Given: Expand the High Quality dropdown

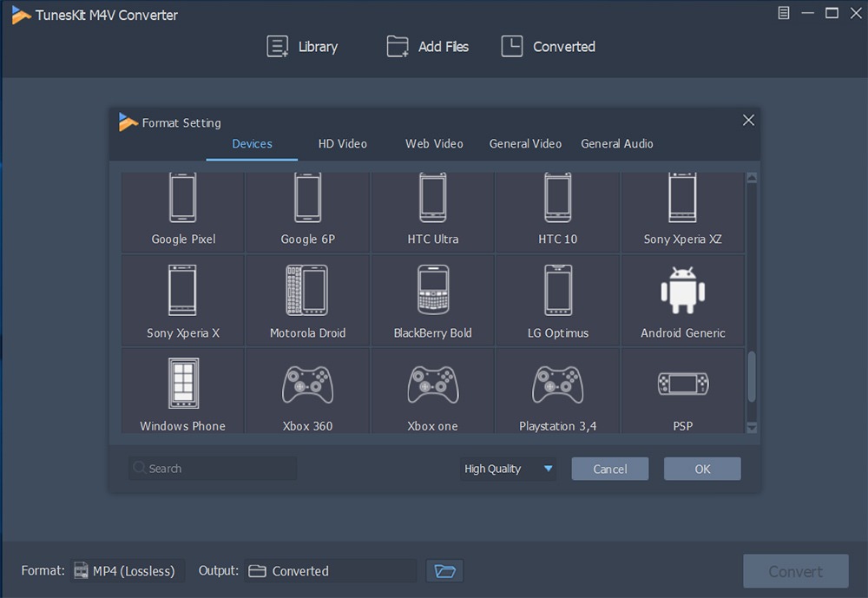Looking at the screenshot, I should [x=508, y=469].
